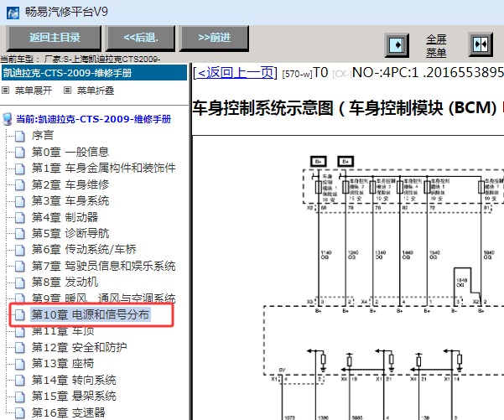Open 第6章 传动系统/车桥

click(84, 249)
